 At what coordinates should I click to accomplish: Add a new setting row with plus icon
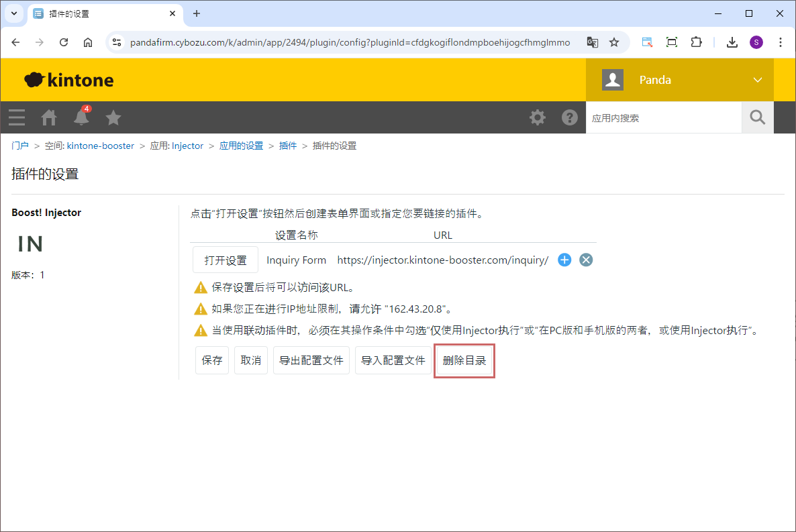tap(564, 260)
